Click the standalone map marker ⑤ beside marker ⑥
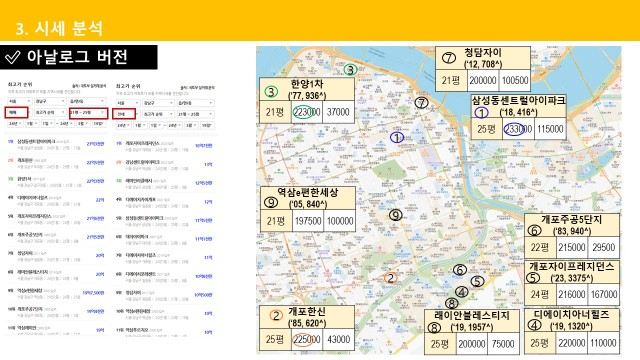The height and width of the screenshot is (360, 640). pyautogui.click(x=477, y=281)
